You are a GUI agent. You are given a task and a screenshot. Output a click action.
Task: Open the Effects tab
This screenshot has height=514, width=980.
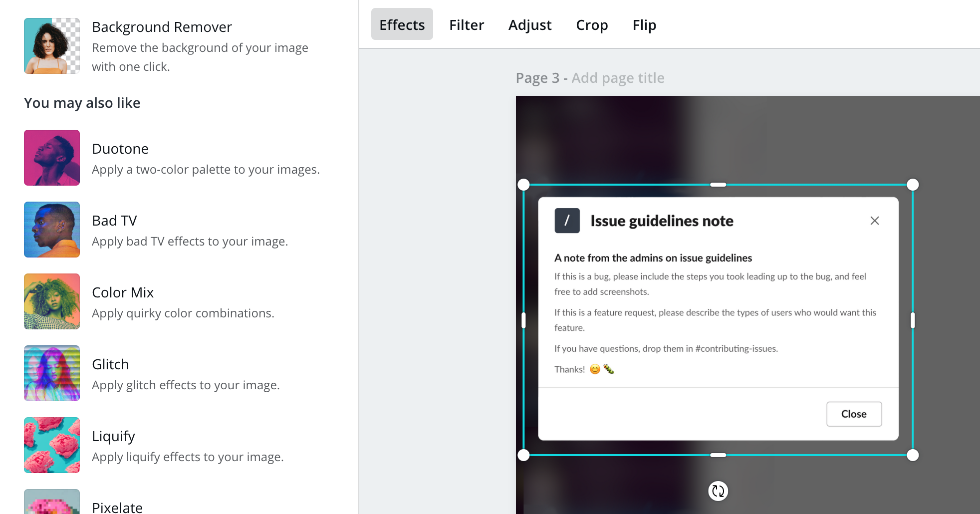coord(402,24)
